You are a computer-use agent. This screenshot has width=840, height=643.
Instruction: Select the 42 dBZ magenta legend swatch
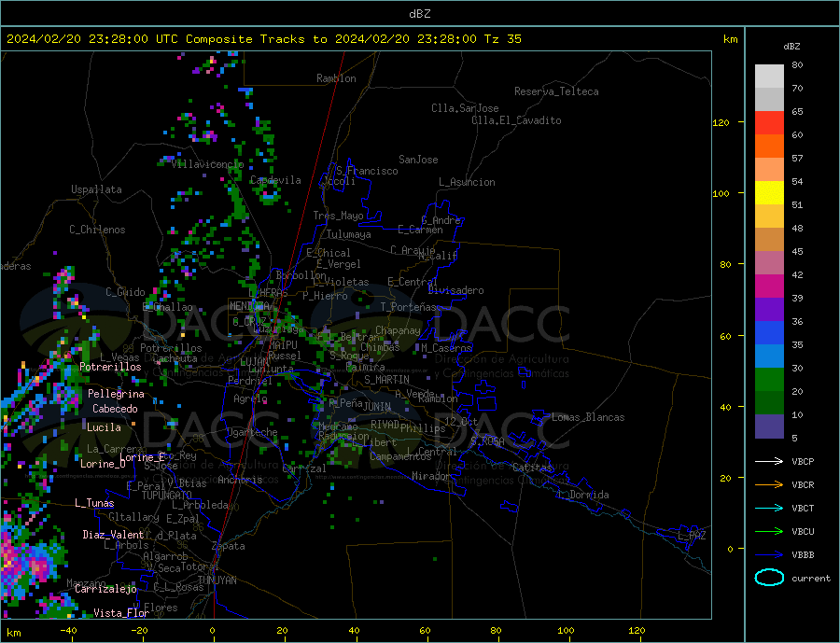769,287
